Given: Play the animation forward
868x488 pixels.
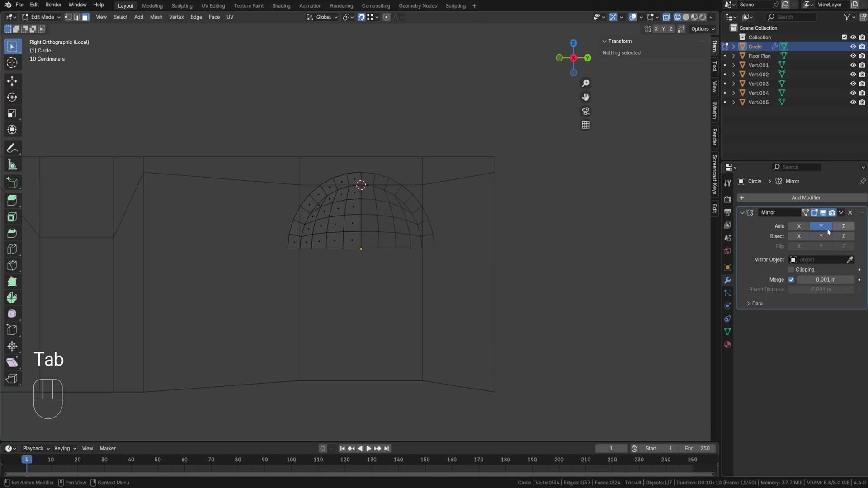Looking at the screenshot, I should [368, 449].
